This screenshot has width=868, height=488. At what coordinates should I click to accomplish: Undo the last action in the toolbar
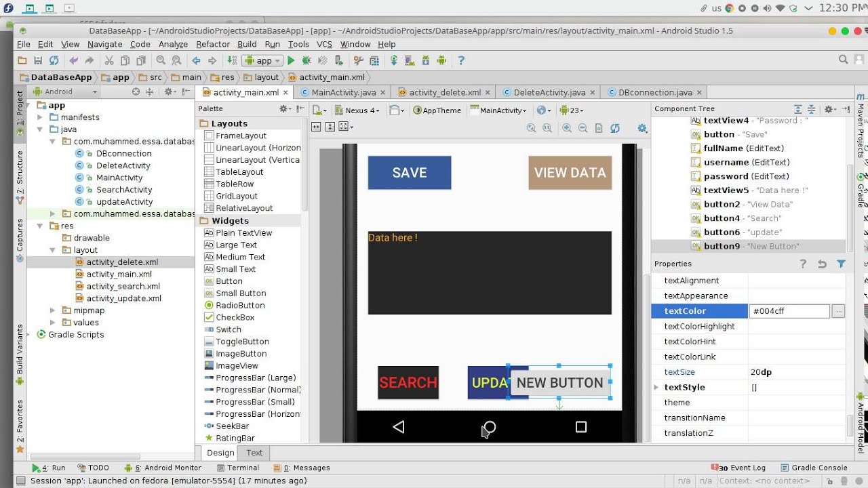point(75,60)
